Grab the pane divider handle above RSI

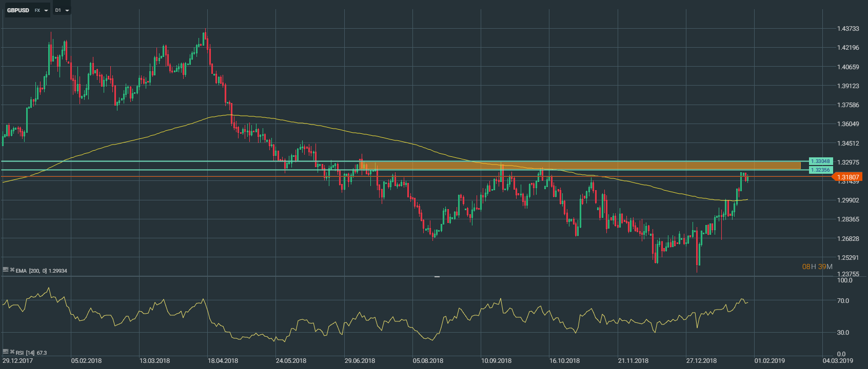pyautogui.click(x=437, y=277)
